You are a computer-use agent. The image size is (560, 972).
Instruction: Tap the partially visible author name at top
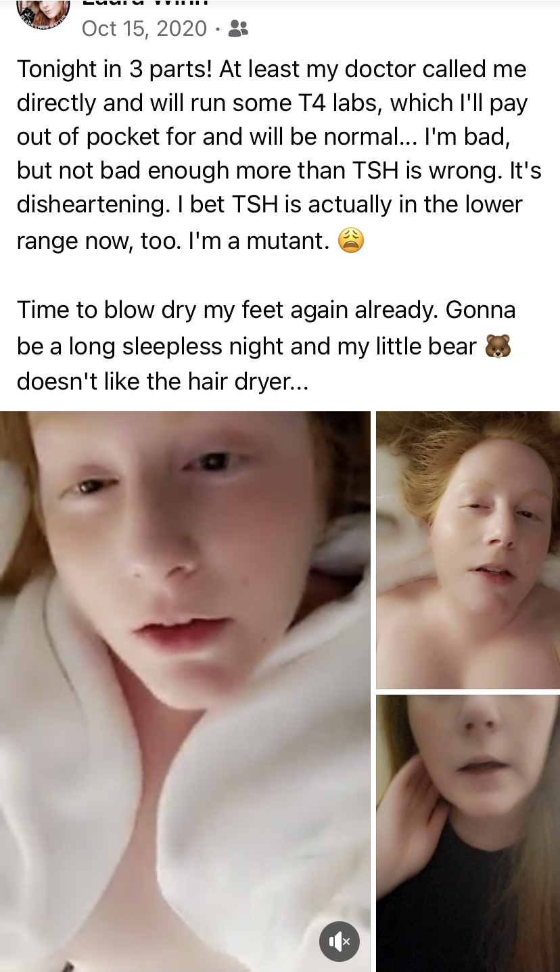pos(145,3)
